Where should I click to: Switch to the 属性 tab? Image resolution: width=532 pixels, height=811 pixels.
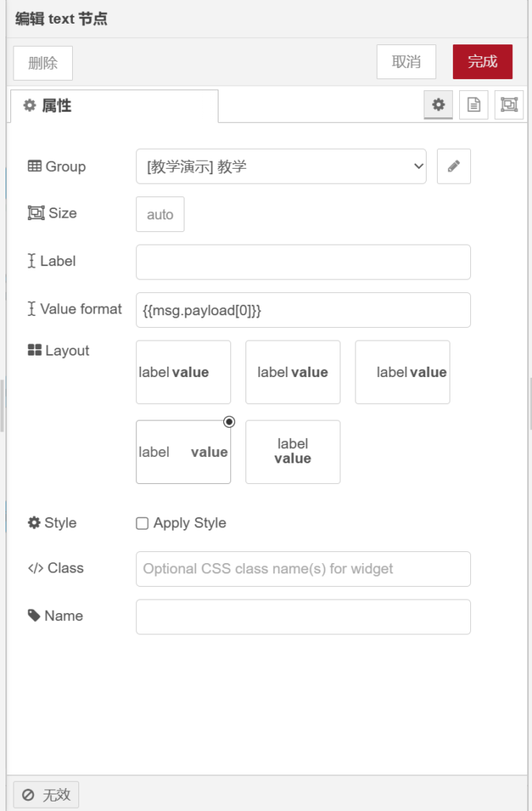(x=113, y=106)
